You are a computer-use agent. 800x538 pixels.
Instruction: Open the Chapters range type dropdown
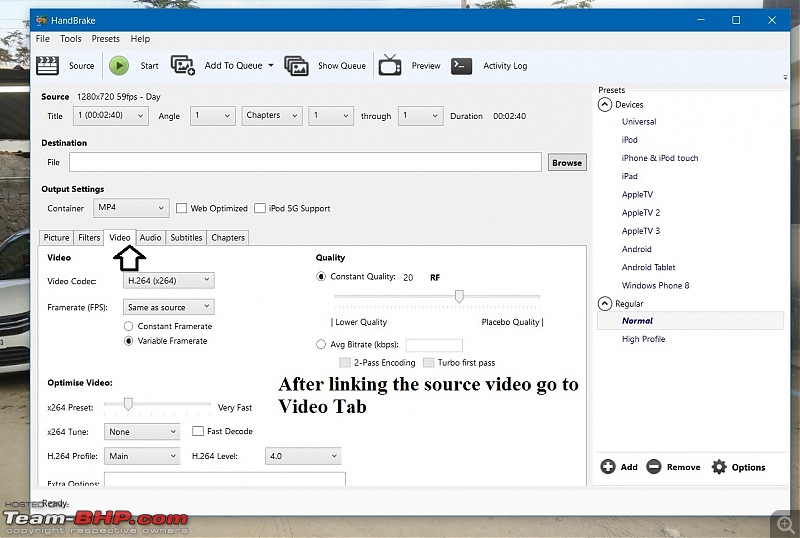pos(272,116)
